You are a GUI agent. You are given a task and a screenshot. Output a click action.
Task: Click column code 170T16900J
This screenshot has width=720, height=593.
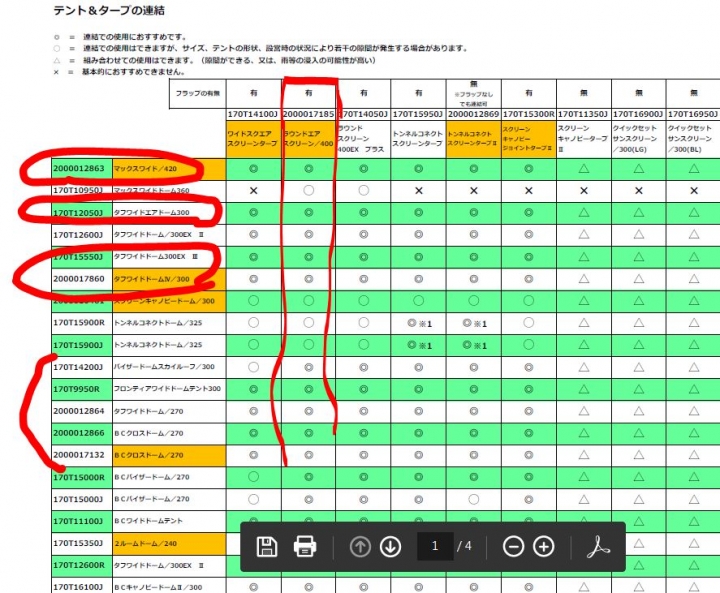point(639,114)
